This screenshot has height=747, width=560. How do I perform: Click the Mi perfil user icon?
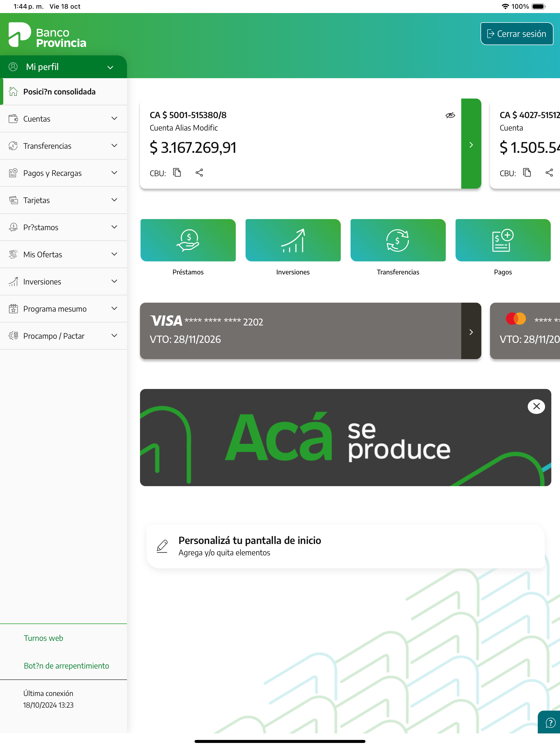[x=13, y=67]
